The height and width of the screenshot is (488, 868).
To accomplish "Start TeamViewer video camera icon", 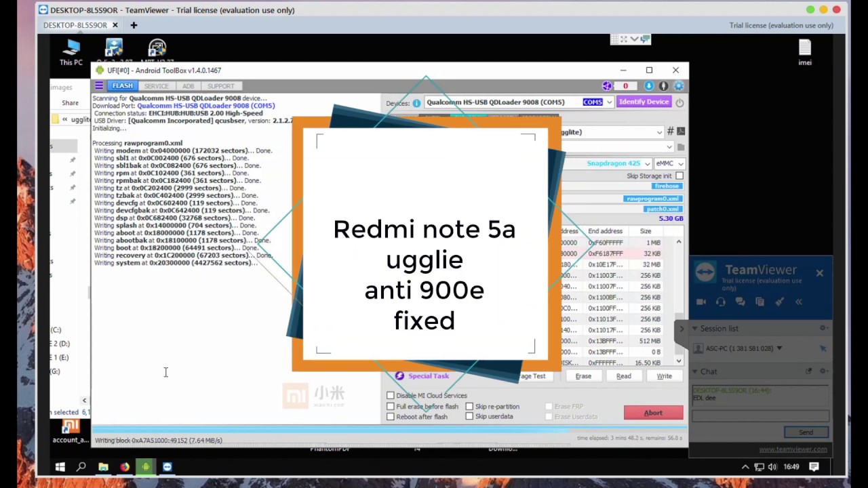I will pos(701,302).
